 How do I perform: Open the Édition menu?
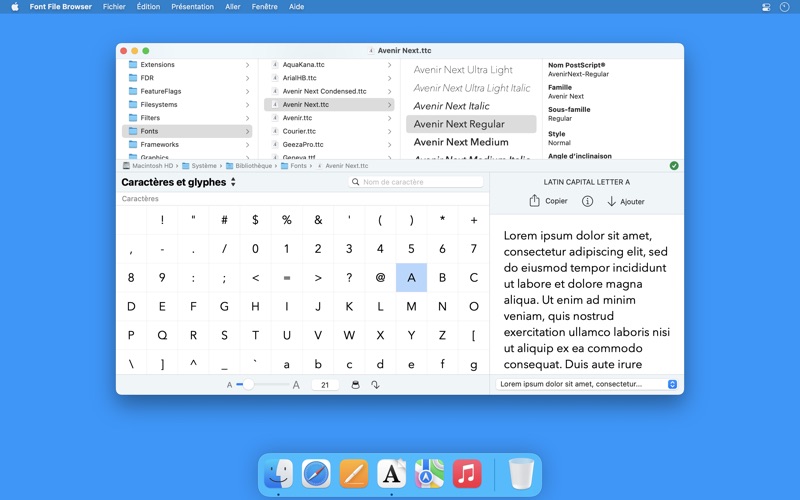[x=148, y=7]
